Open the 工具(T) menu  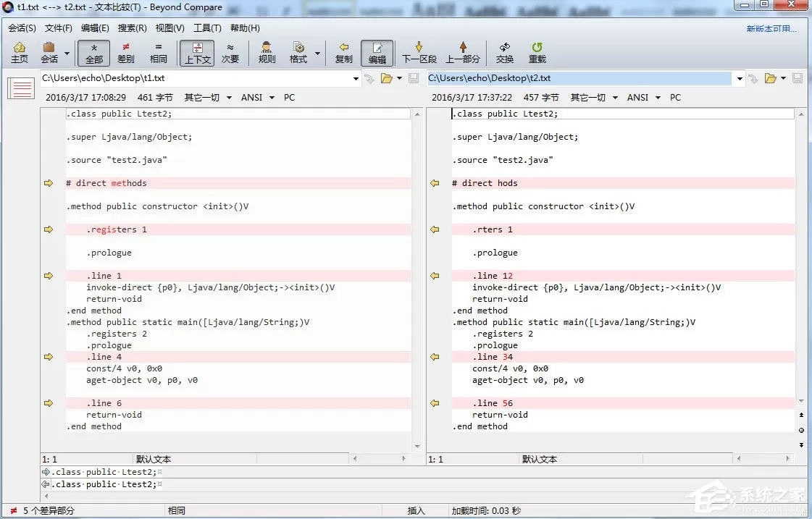tap(207, 28)
